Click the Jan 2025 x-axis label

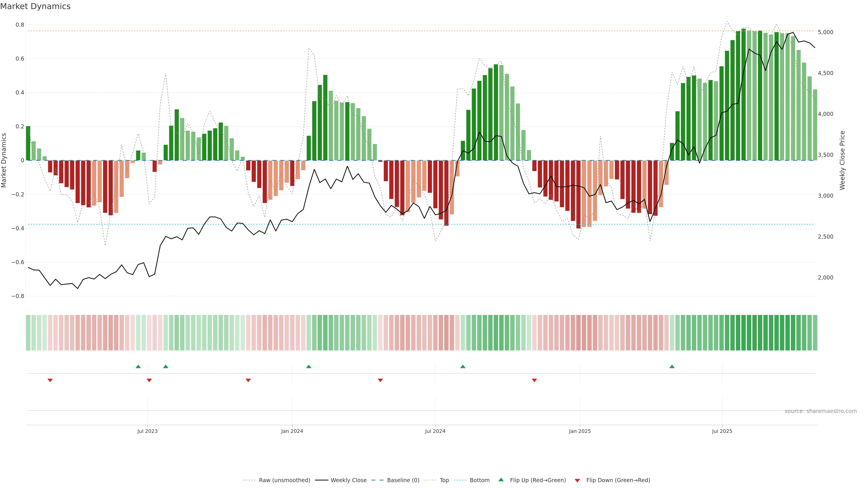(580, 431)
